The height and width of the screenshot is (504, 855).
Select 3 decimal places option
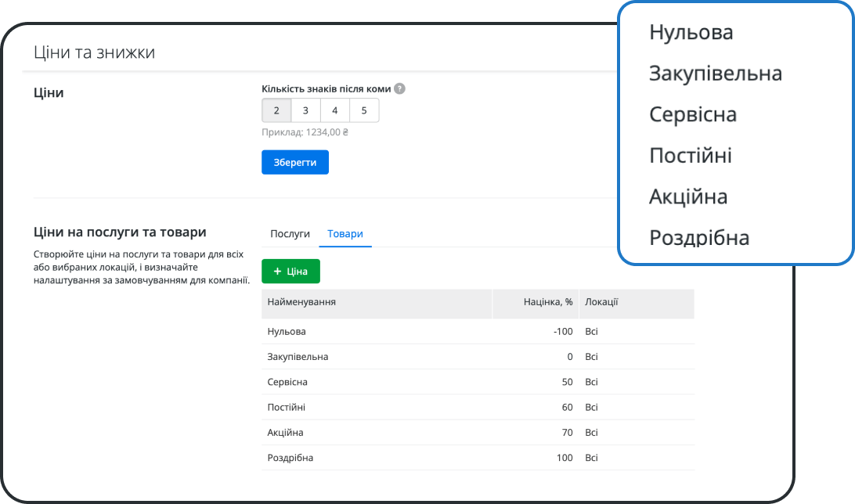[x=305, y=110]
